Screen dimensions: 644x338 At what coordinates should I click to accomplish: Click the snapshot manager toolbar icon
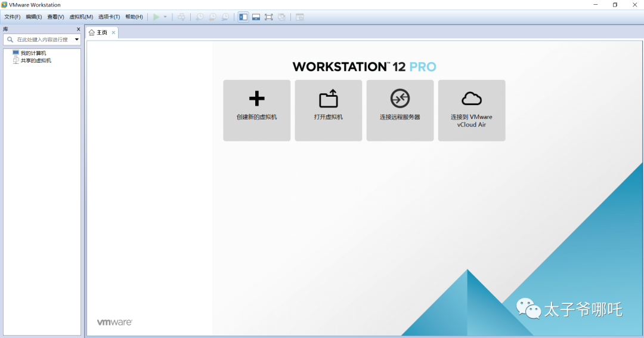(225, 17)
